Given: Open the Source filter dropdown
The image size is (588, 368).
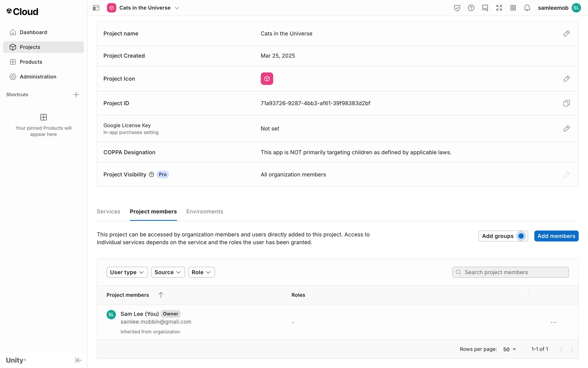Looking at the screenshot, I should 168,272.
